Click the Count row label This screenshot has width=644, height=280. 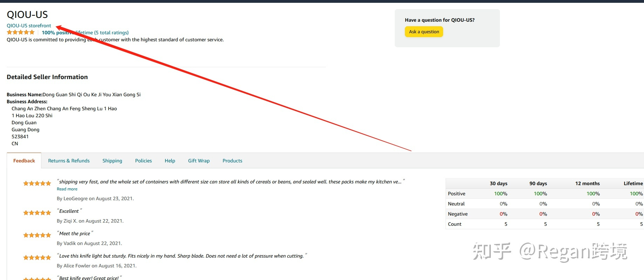tap(455, 224)
